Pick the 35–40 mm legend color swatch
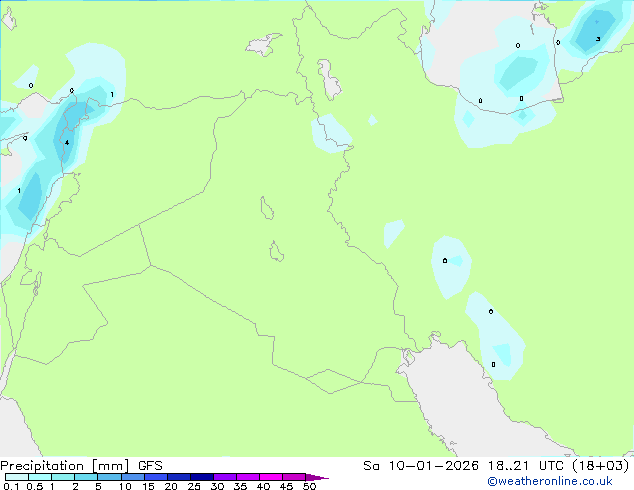Image resolution: width=634 pixels, height=490 pixels. 248,477
